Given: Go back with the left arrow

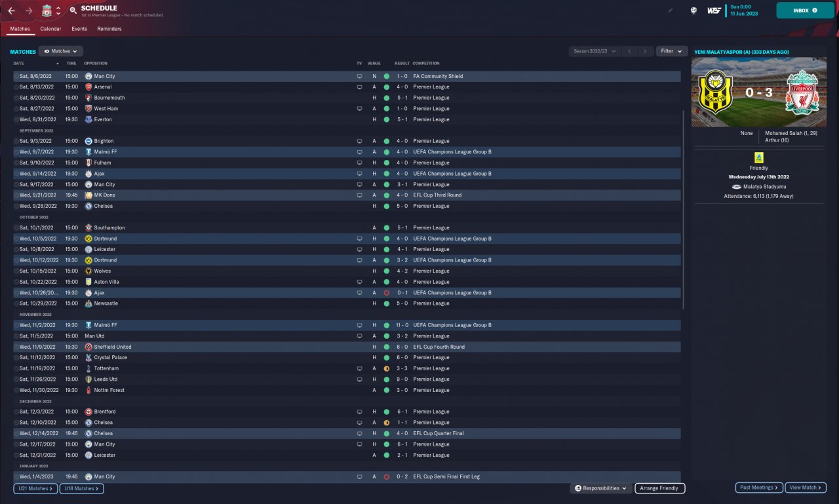Looking at the screenshot, I should (x=11, y=11).
